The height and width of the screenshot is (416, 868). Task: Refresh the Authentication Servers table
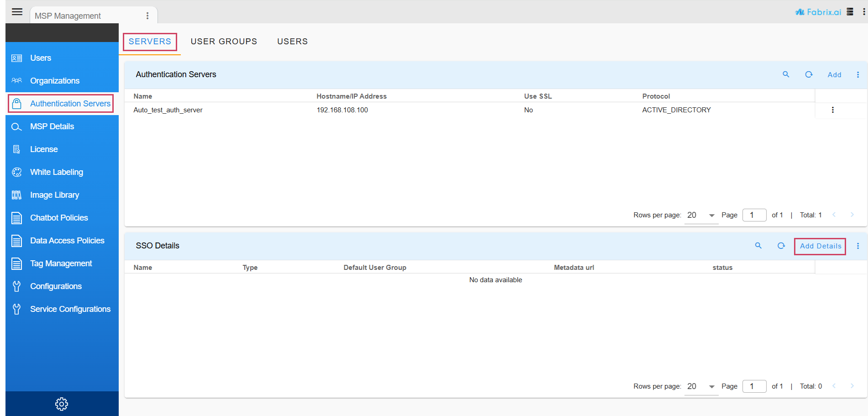[809, 74]
